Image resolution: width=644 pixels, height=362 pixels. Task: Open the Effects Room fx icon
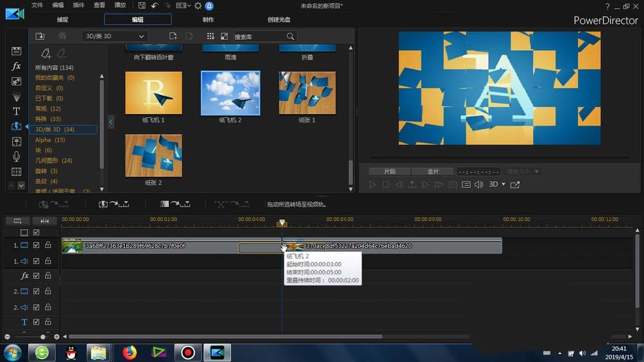point(17,66)
